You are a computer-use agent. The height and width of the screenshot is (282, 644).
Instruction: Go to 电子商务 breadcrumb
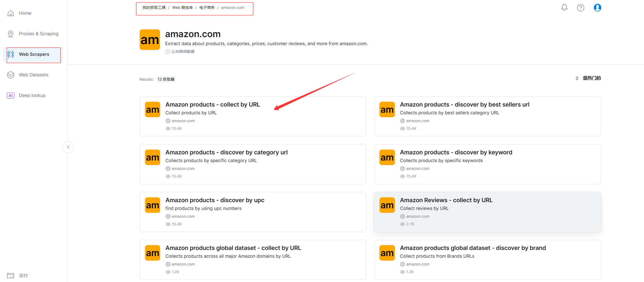[x=207, y=7]
